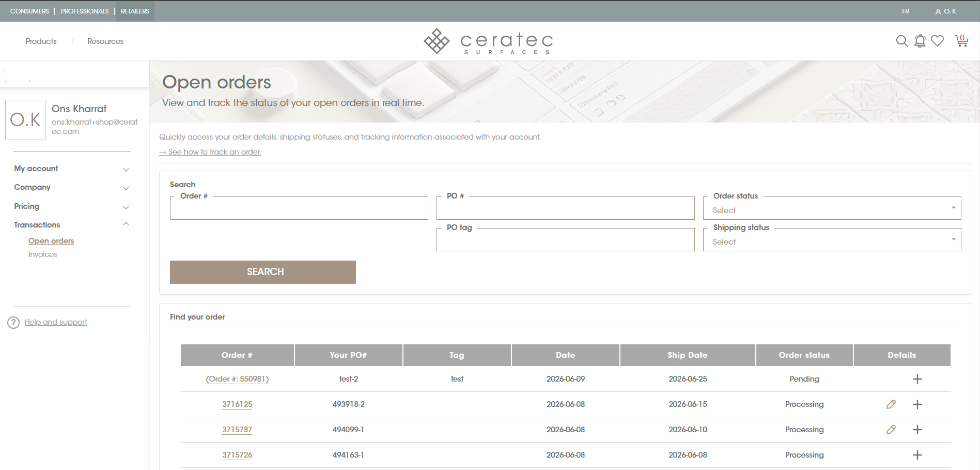The image size is (980, 470).
Task: Click the Order status column header
Action: point(804,355)
